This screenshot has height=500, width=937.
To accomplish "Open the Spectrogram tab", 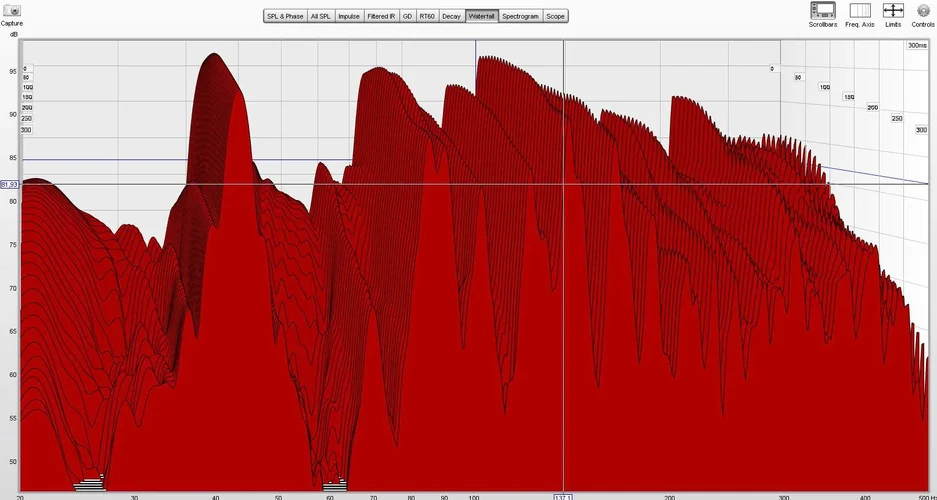I will coord(520,16).
